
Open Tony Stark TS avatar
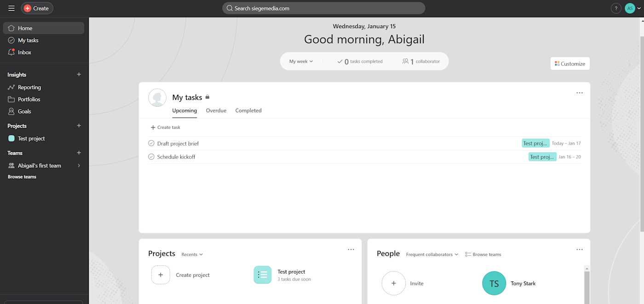[x=494, y=283]
